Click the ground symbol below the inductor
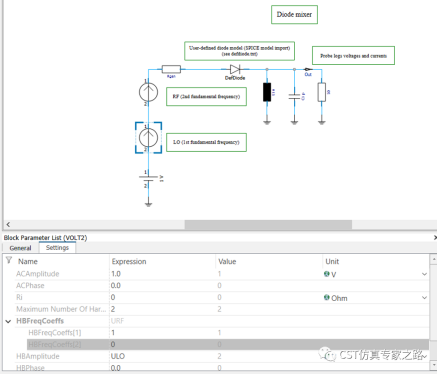 tap(267, 122)
